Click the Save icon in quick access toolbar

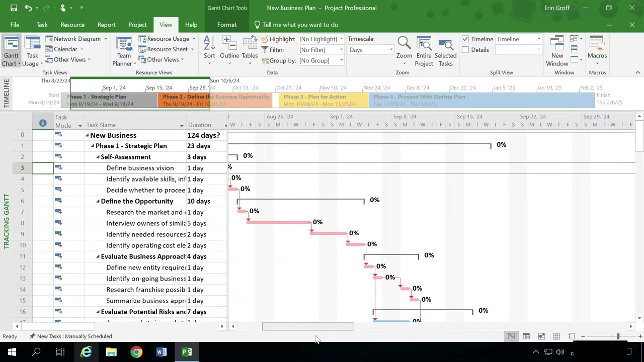pos(14,8)
